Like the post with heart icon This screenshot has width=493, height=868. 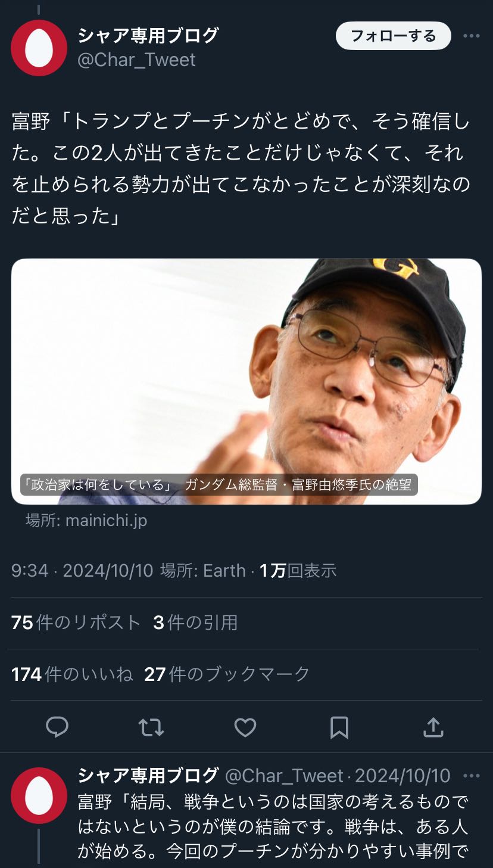click(245, 727)
